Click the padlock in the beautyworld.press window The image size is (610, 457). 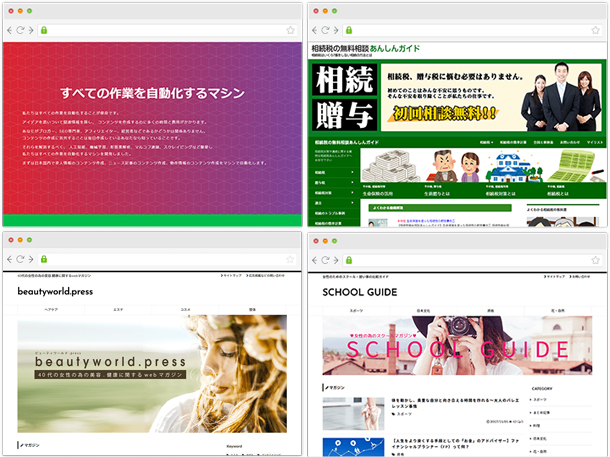[44, 259]
